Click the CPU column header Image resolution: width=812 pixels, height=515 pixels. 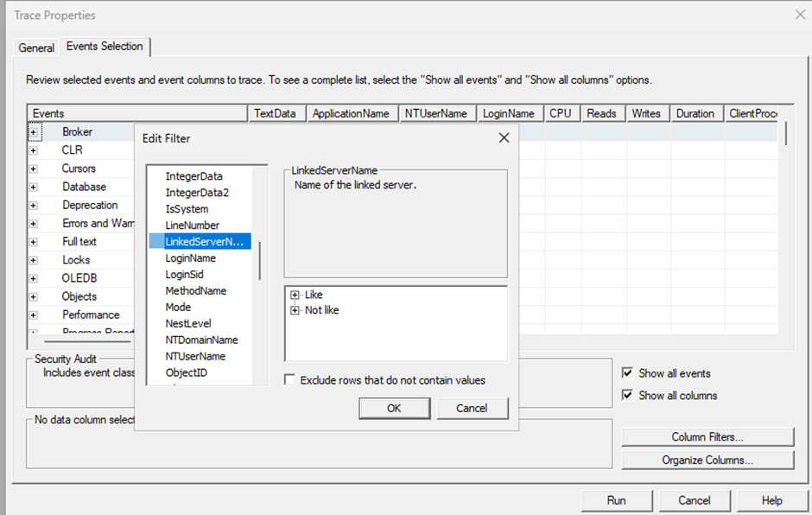561,113
